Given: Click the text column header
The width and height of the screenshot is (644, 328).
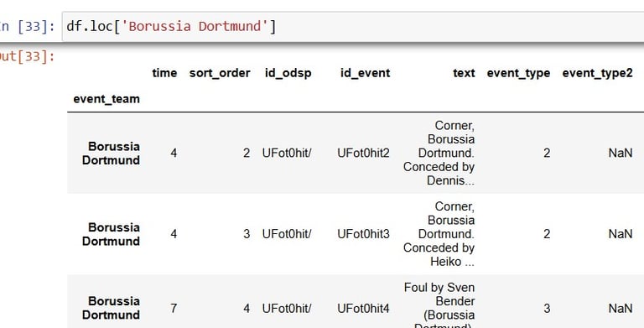Looking at the screenshot, I should 464,73.
